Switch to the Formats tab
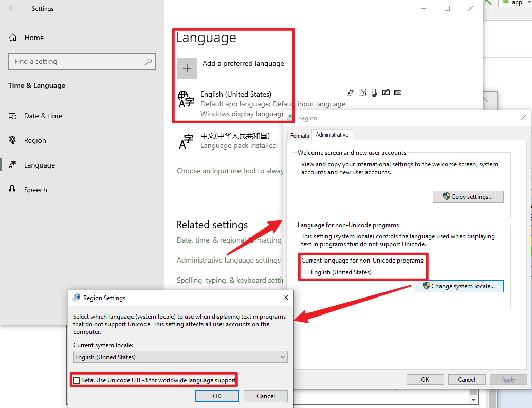 tap(300, 135)
